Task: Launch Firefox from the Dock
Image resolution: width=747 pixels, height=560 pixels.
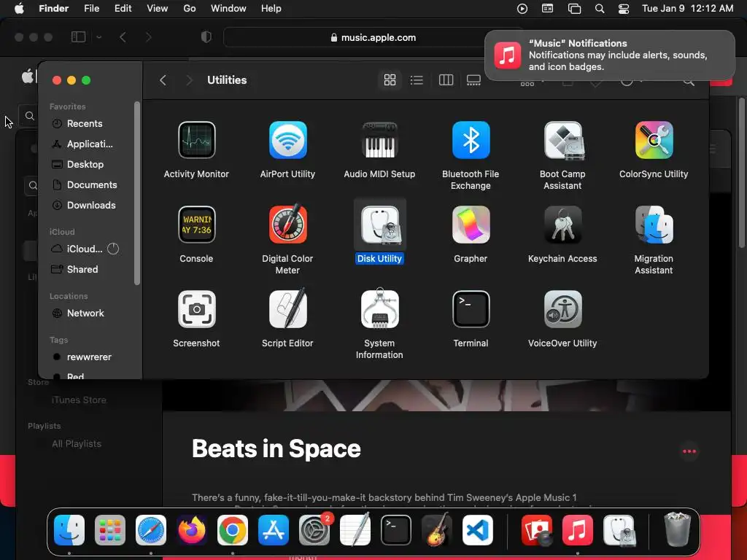Action: click(192, 530)
